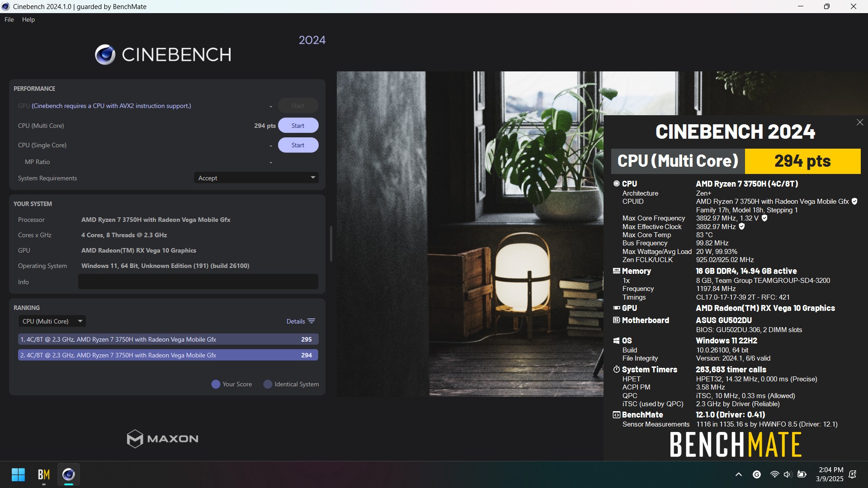Click the Windows 11 22H2 text
The width and height of the screenshot is (868, 488).
point(726,341)
